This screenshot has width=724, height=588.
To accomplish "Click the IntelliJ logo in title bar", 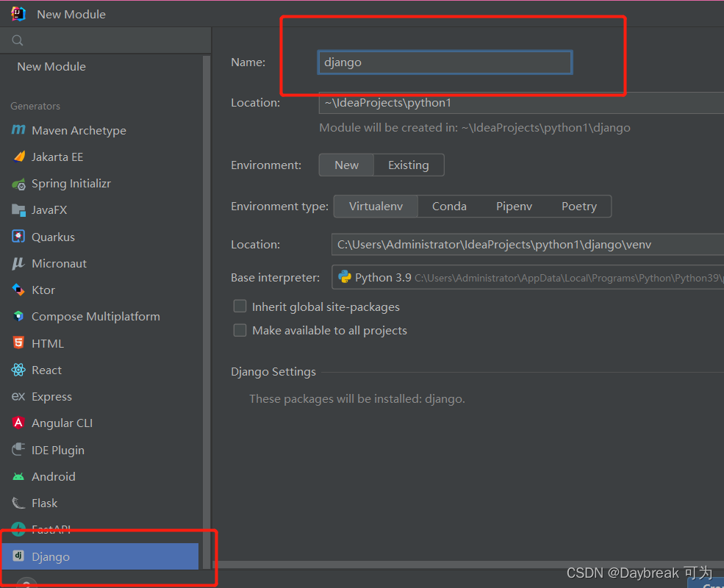I will click(x=18, y=14).
